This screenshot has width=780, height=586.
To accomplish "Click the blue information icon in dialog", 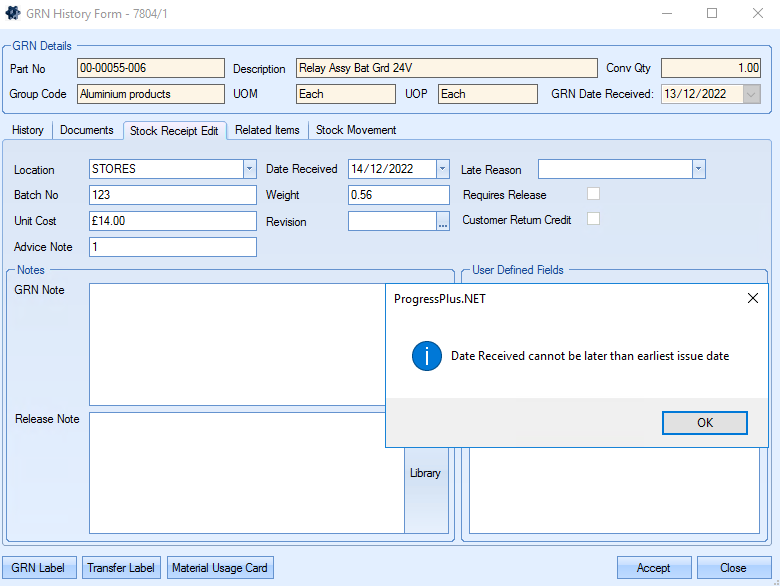I will click(x=427, y=356).
